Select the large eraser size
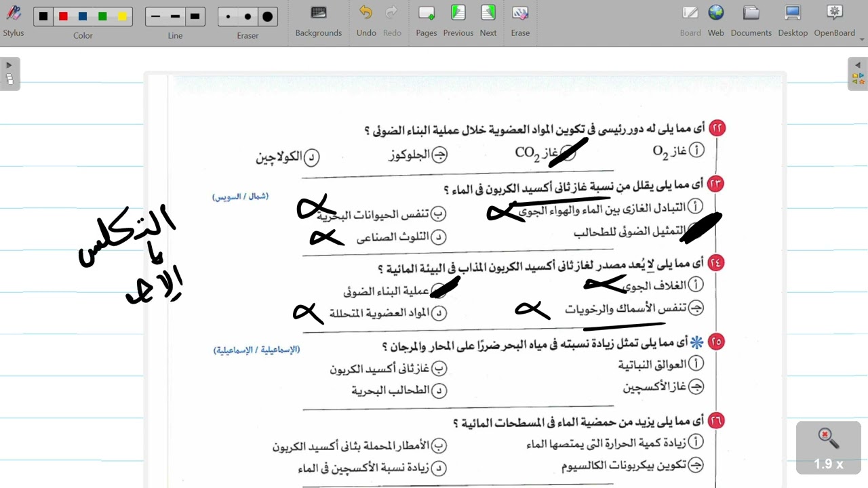This screenshot has width=868, height=488. coord(267,16)
